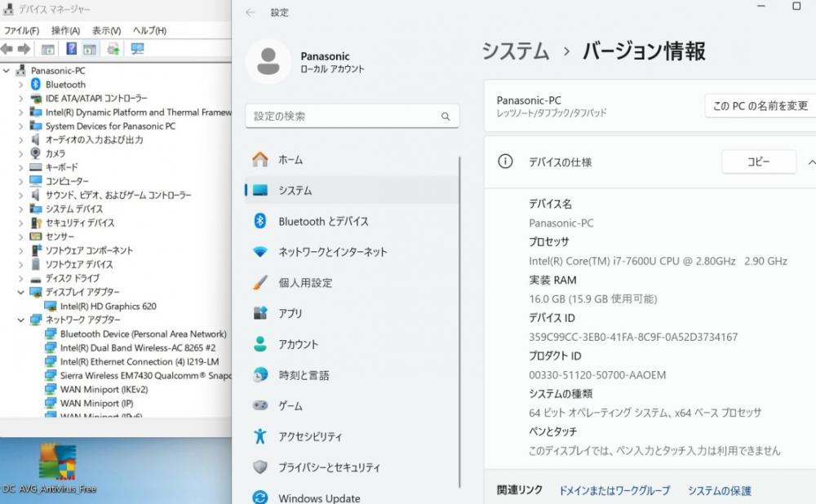
Task: Open AVG Antivirus Free desktop icon
Action: tap(57, 467)
